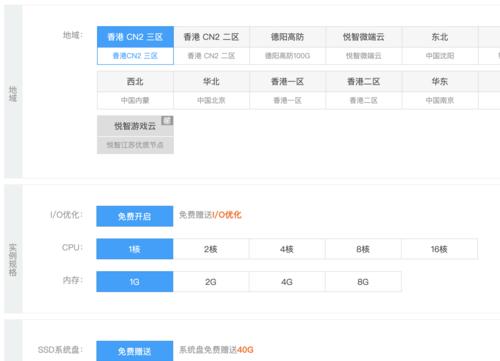Select the 华北 region header
This screenshot has width=500, height=361.
tap(211, 81)
